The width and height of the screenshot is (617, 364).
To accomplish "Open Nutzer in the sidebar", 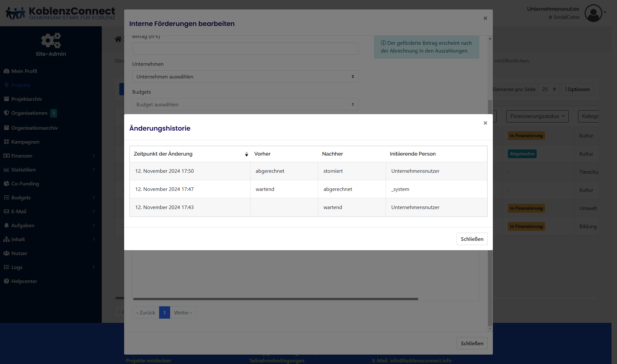I will (19, 253).
